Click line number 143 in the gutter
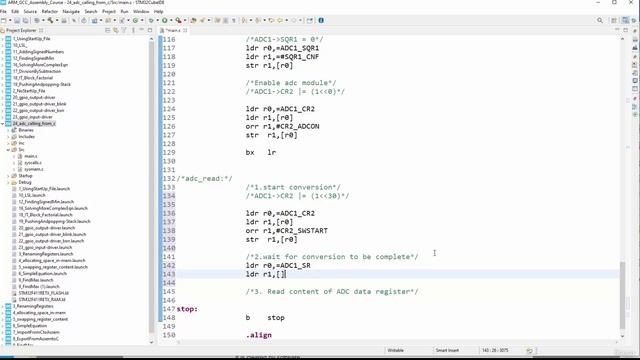Viewport: 640px width, 360px height. [x=169, y=274]
